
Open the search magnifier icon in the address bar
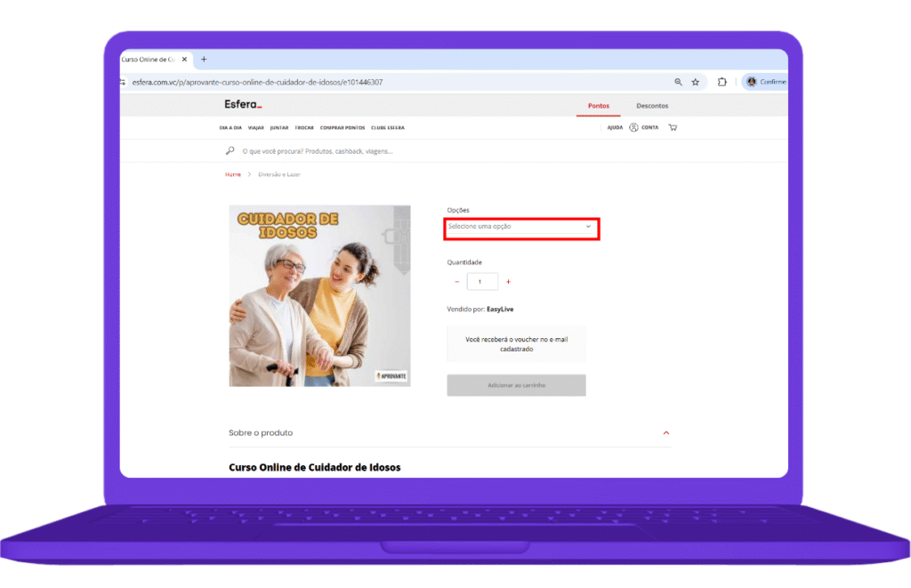pos(677,81)
